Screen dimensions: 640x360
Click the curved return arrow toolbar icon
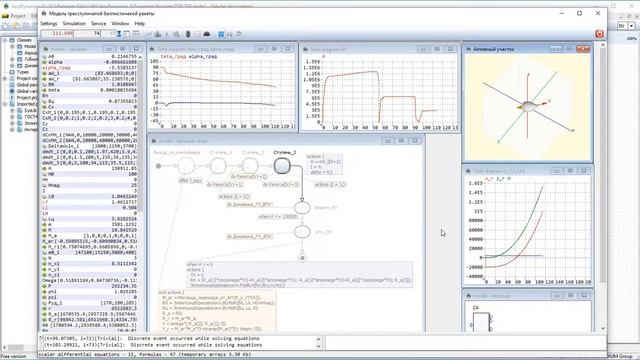pyautogui.click(x=239, y=34)
